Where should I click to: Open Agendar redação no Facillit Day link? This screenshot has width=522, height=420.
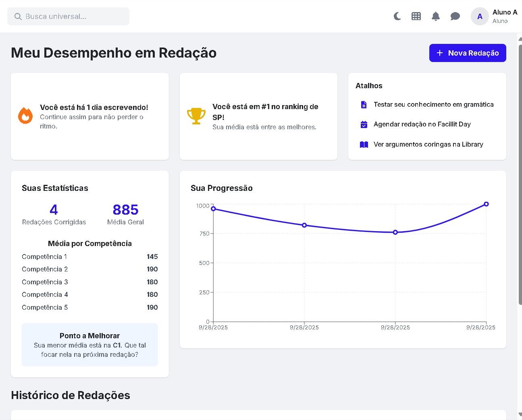click(x=422, y=124)
